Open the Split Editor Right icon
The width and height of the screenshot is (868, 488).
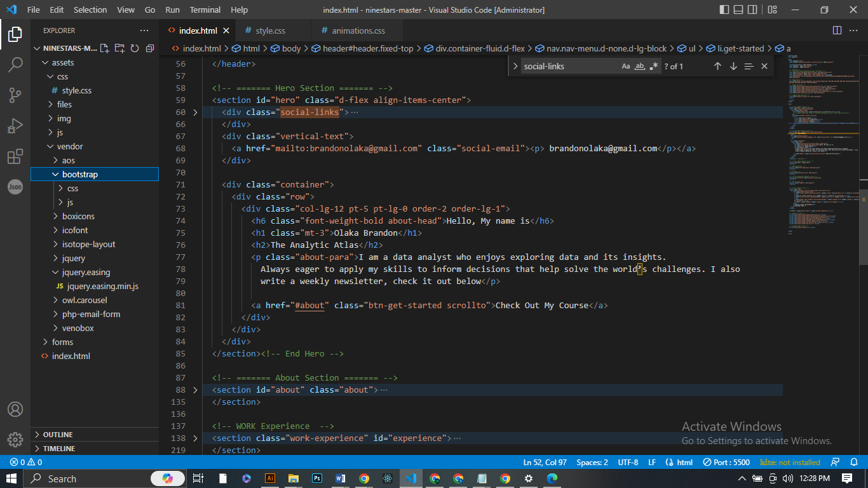(837, 30)
